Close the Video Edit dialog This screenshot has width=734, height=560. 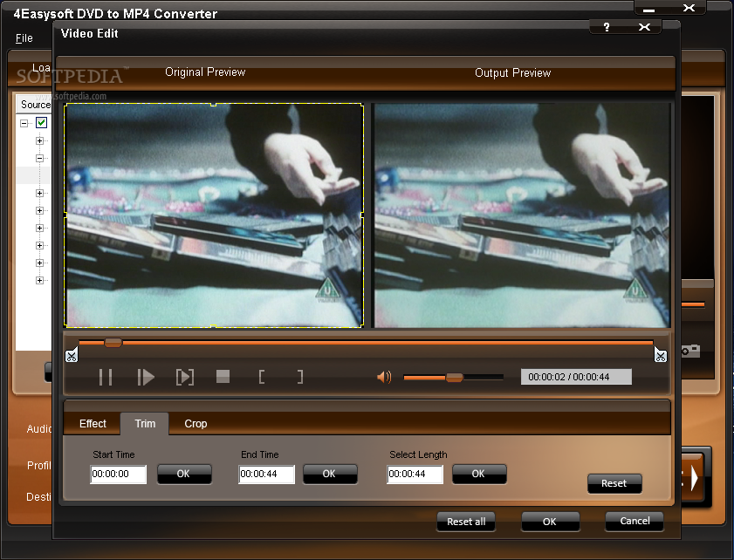[x=644, y=27]
